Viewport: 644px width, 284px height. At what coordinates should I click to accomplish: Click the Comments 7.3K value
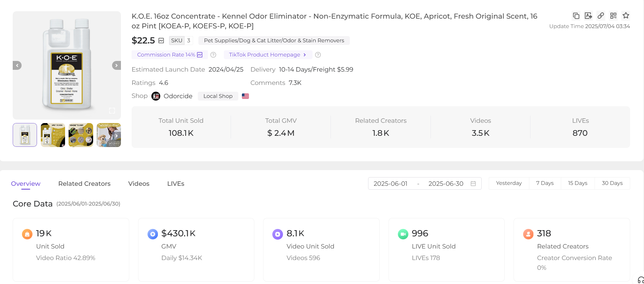[x=295, y=83]
